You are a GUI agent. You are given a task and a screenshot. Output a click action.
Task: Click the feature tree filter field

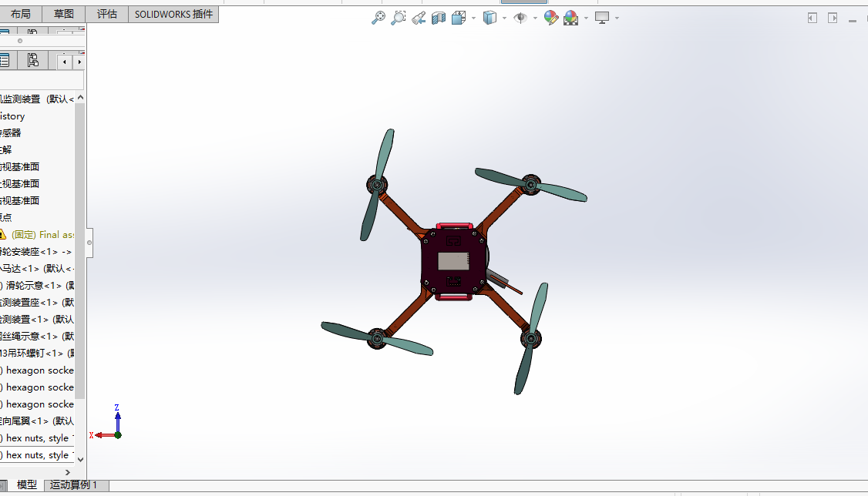point(42,80)
